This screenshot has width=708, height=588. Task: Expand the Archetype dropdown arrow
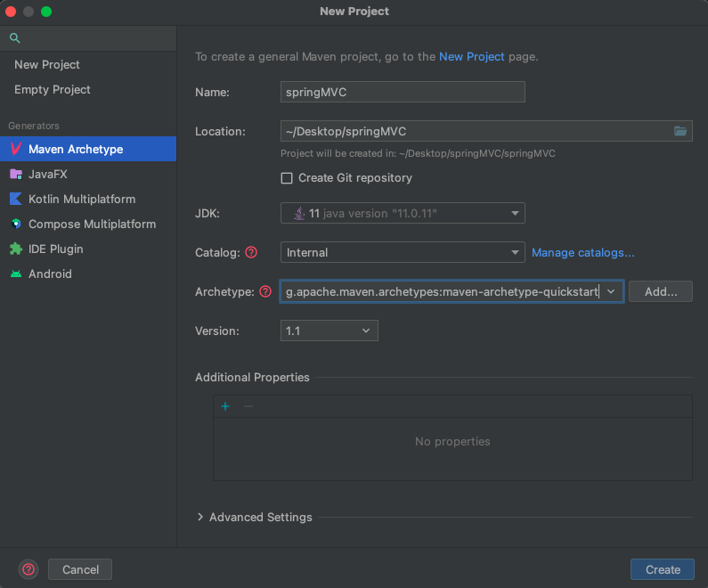(x=611, y=291)
